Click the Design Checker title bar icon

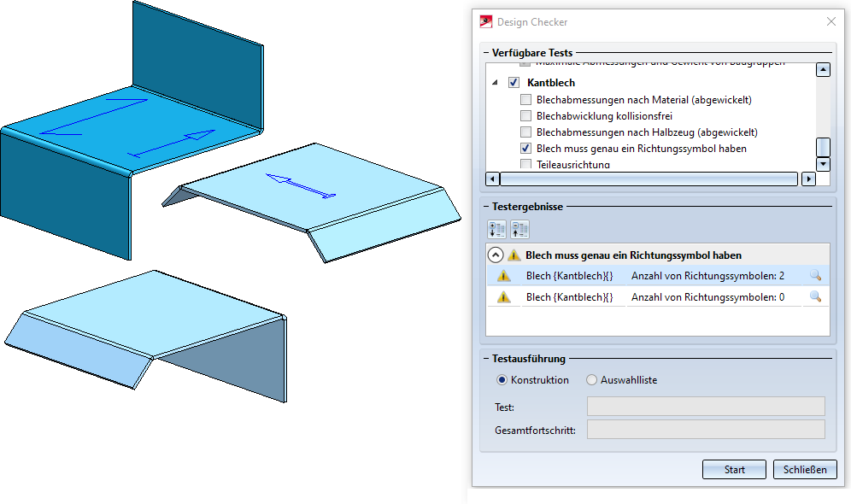point(486,21)
